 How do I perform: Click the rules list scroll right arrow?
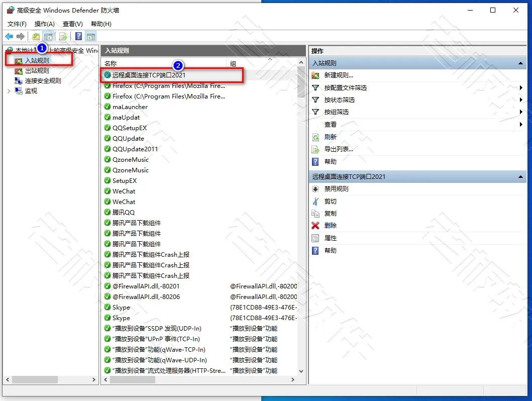(x=293, y=379)
